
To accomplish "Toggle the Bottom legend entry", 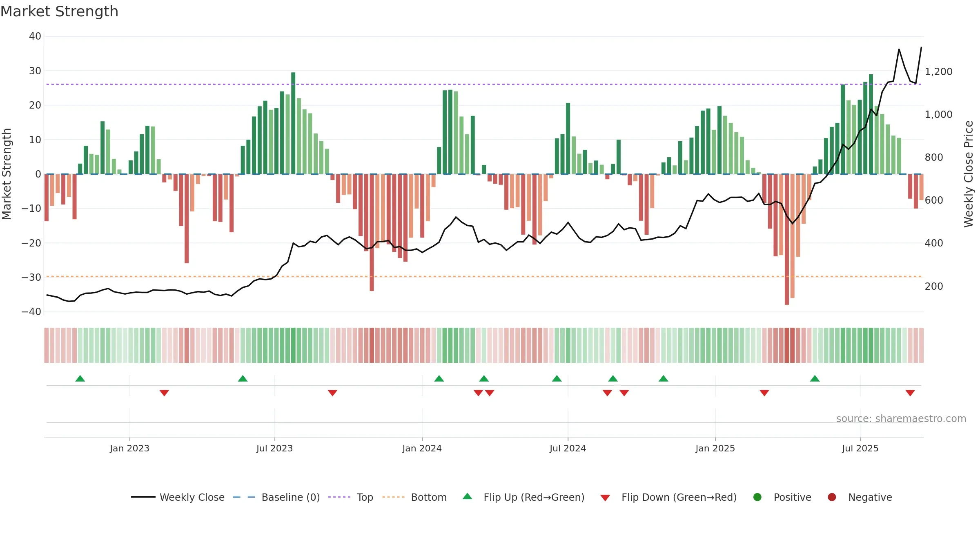I will click(x=414, y=497).
